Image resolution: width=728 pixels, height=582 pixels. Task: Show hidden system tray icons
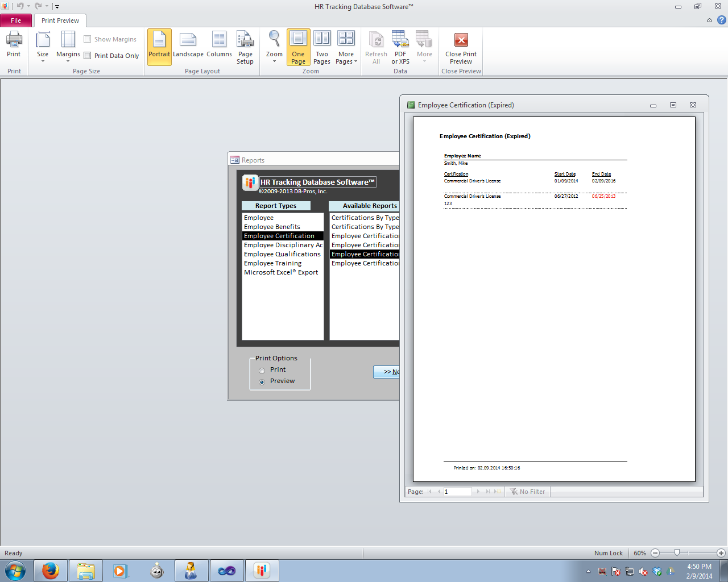tap(588, 571)
